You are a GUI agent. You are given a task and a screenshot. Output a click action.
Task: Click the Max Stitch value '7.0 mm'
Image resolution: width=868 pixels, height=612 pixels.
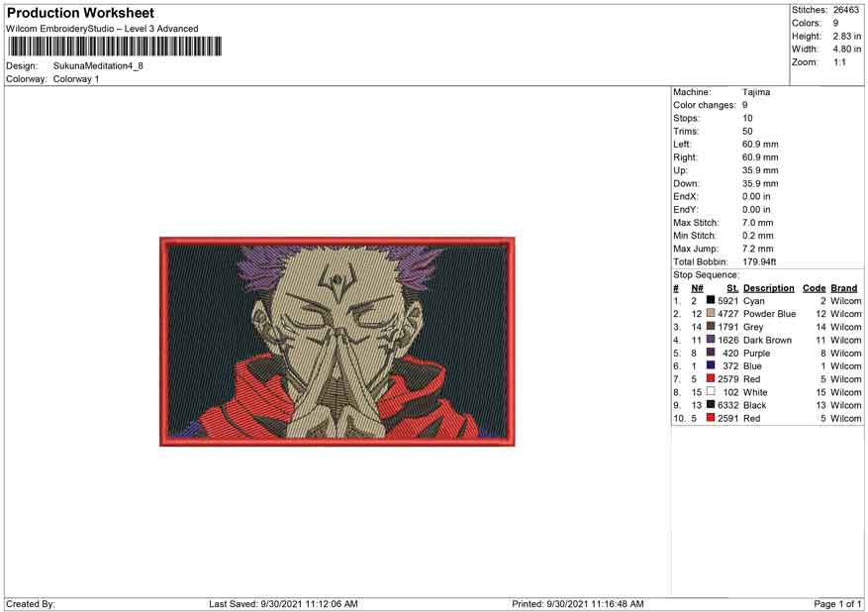[x=758, y=223]
